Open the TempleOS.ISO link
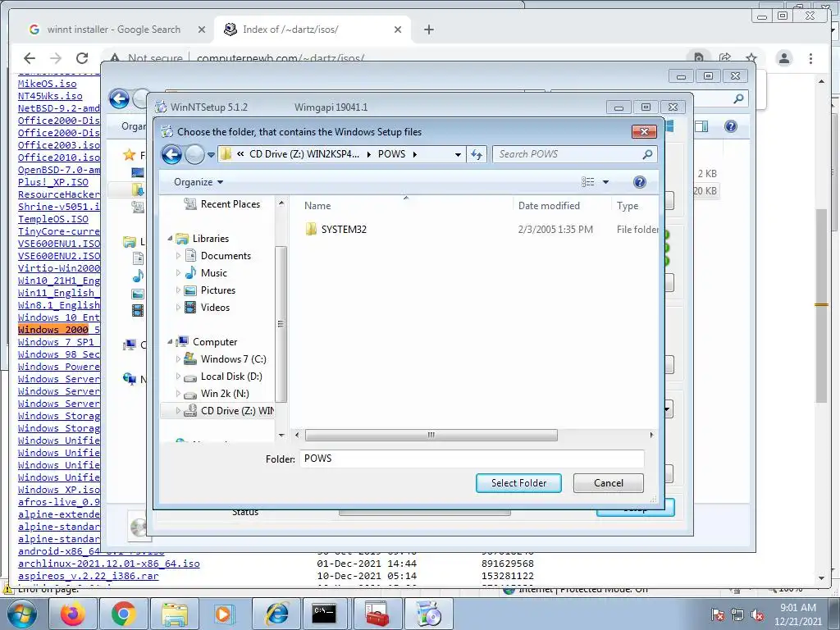This screenshot has height=630, width=840. [x=53, y=219]
